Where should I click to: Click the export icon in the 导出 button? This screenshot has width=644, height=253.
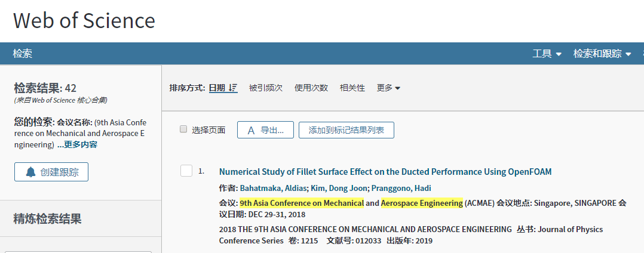click(x=252, y=131)
